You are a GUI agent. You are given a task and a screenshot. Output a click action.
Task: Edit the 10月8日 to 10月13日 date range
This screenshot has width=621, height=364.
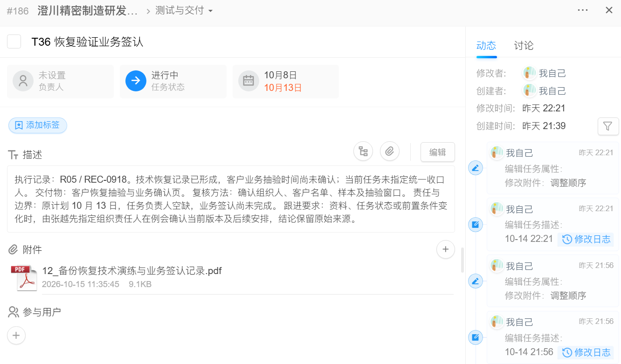[286, 81]
